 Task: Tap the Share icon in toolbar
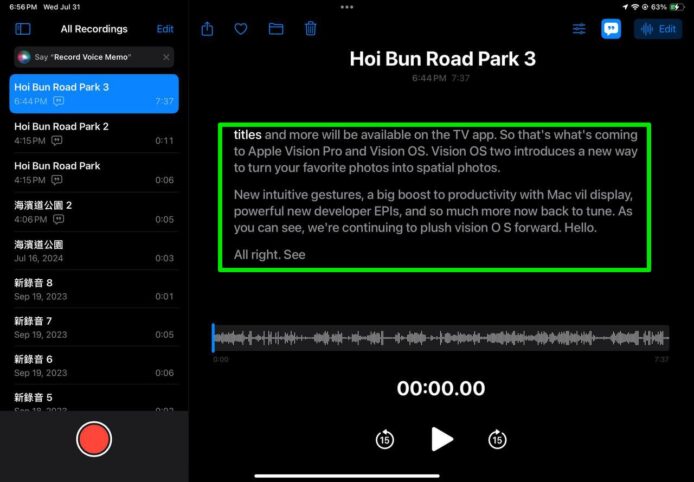click(207, 29)
